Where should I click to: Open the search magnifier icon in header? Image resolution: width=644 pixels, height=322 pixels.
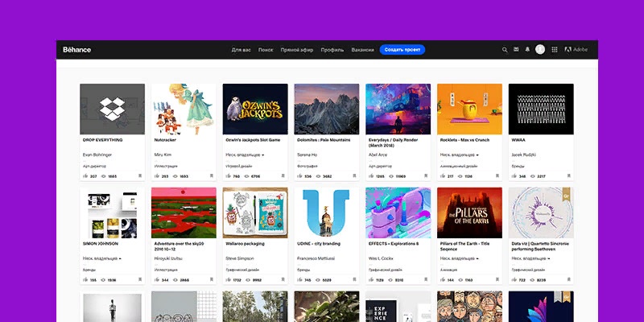click(505, 50)
